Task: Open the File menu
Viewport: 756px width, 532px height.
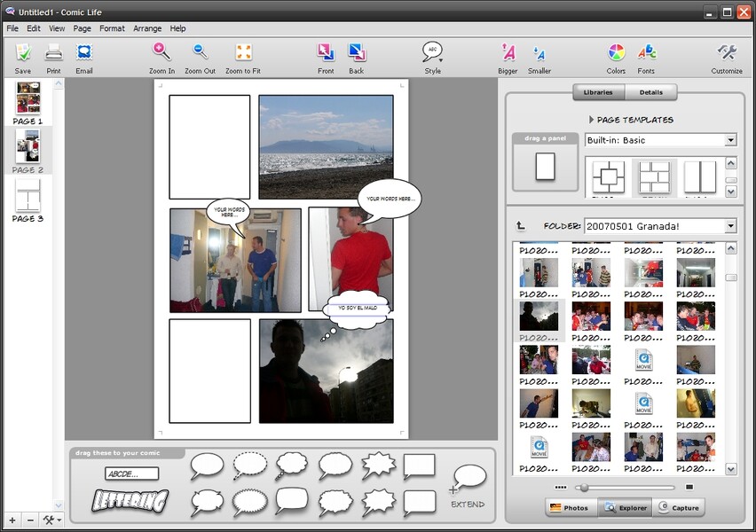Action: click(12, 28)
